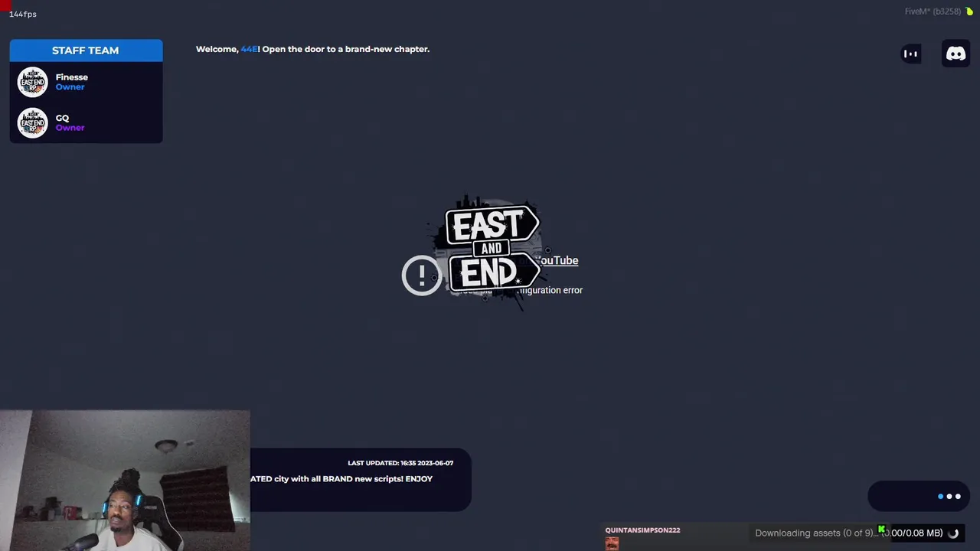This screenshot has width=980, height=551.
Task: Open the YouTube link
Action: point(557,260)
